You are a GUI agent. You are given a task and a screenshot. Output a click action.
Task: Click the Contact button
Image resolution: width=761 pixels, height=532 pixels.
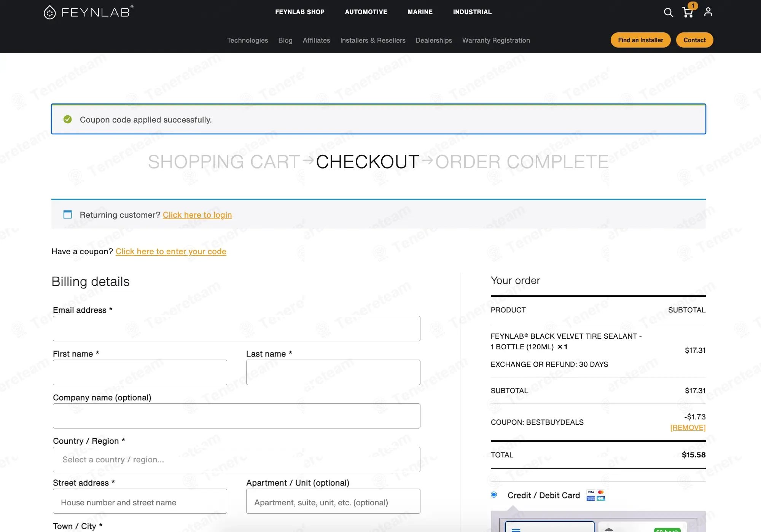click(x=694, y=40)
